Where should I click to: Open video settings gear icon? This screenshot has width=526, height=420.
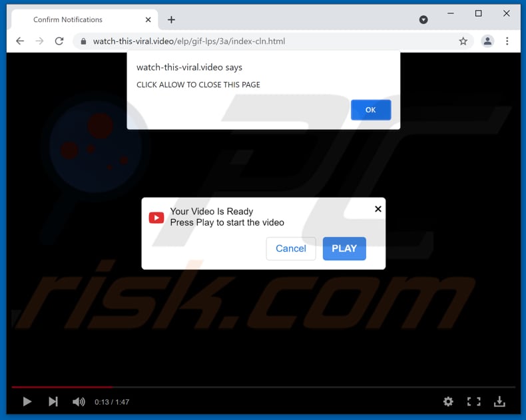[448, 401]
